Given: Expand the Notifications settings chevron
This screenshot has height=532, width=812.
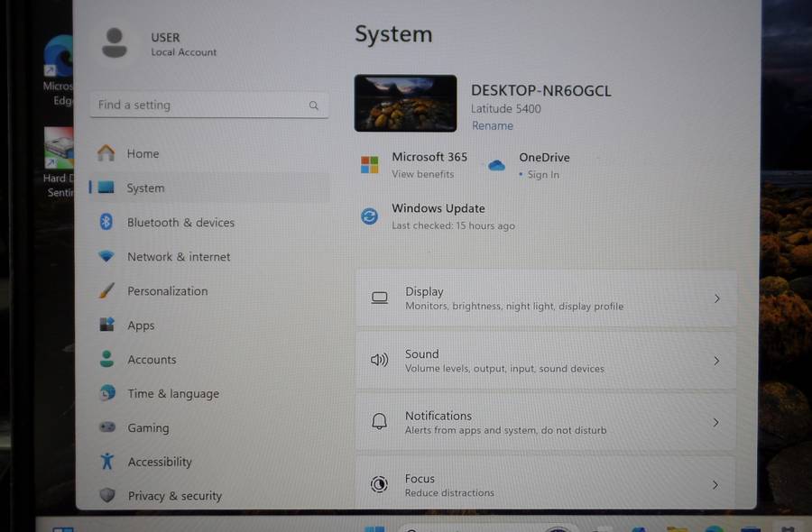Looking at the screenshot, I should pos(715,421).
